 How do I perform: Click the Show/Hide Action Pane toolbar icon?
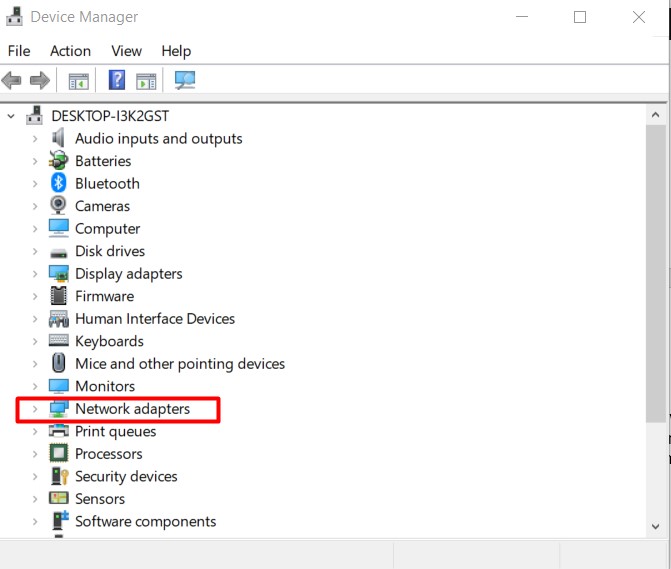point(146,80)
